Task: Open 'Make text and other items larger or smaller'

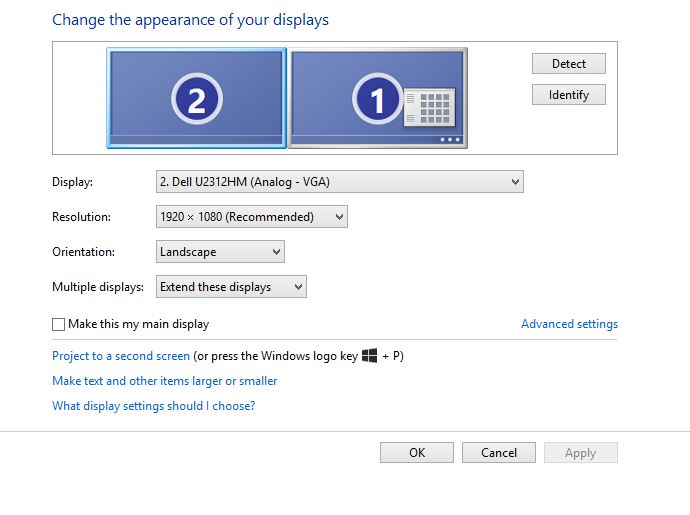Action: click(164, 381)
